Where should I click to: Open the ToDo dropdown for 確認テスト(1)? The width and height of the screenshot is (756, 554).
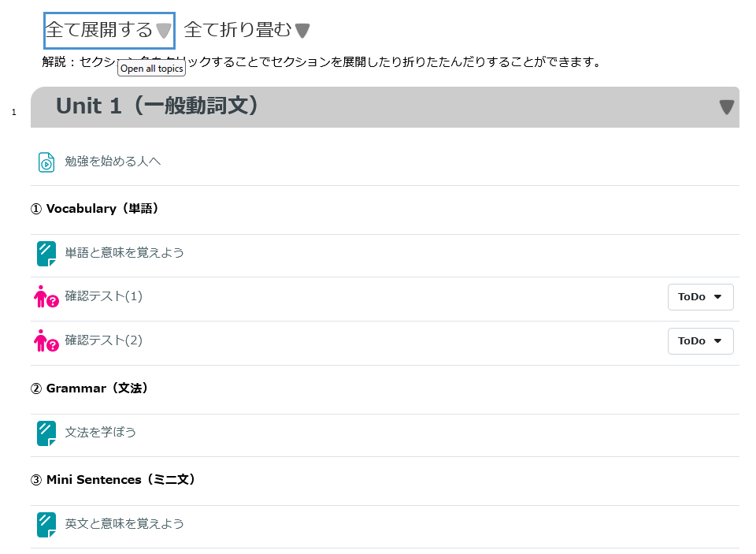tap(700, 297)
